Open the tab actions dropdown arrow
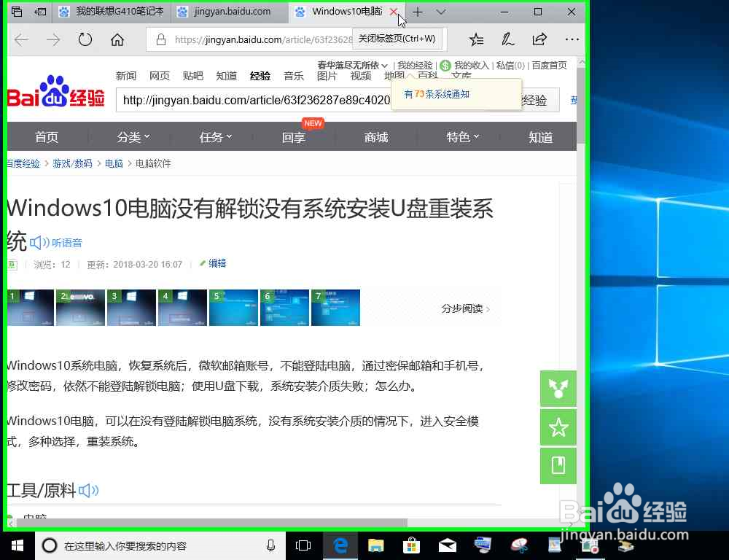729x560 pixels. pos(438,12)
